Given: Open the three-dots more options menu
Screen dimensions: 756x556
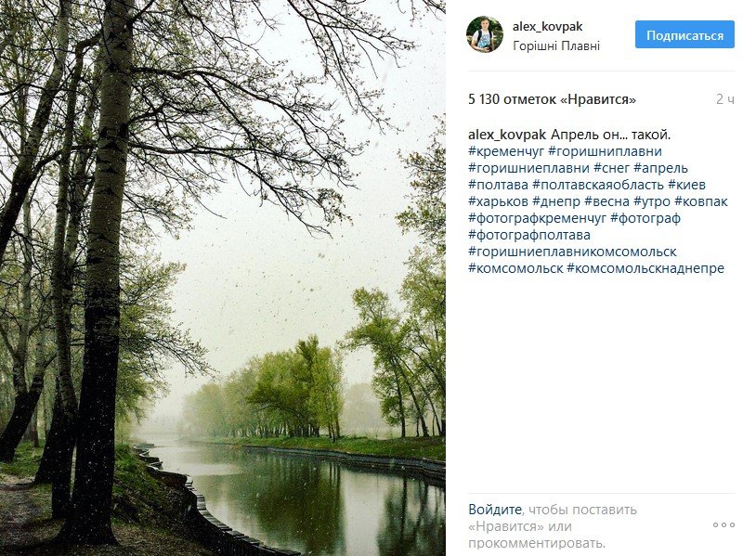Looking at the screenshot, I should [x=723, y=524].
